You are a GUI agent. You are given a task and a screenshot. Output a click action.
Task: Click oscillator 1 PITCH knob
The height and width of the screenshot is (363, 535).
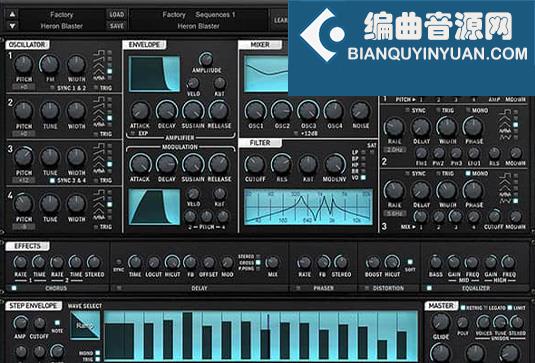click(x=24, y=65)
